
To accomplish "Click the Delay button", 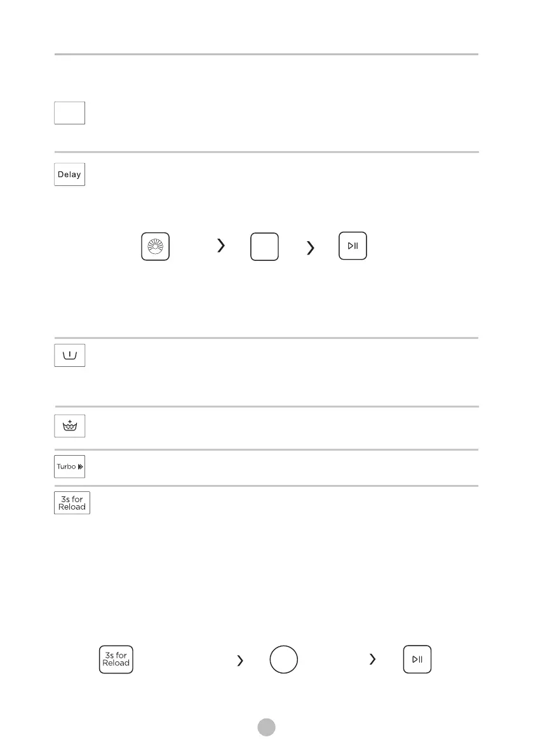I will tap(69, 175).
